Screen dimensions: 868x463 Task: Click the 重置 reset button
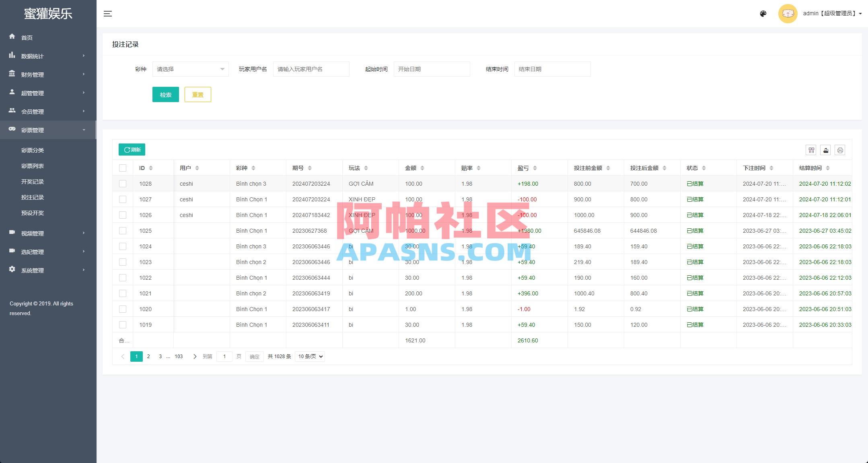pyautogui.click(x=197, y=94)
